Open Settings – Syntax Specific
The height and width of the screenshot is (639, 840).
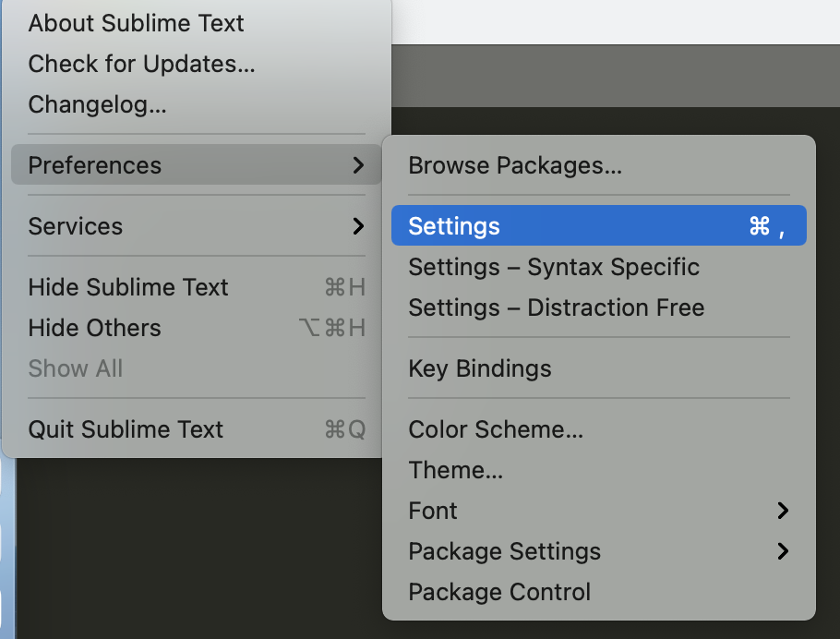(x=554, y=267)
